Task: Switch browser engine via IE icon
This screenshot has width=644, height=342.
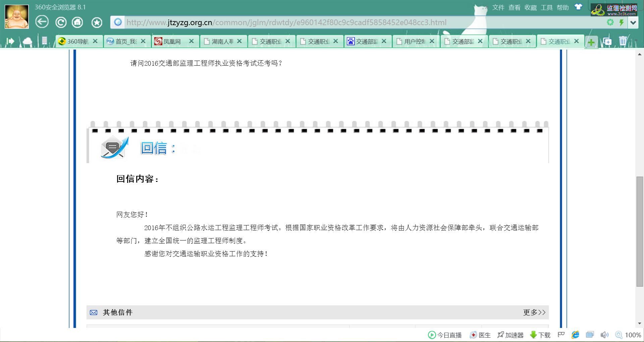Action: pos(576,335)
